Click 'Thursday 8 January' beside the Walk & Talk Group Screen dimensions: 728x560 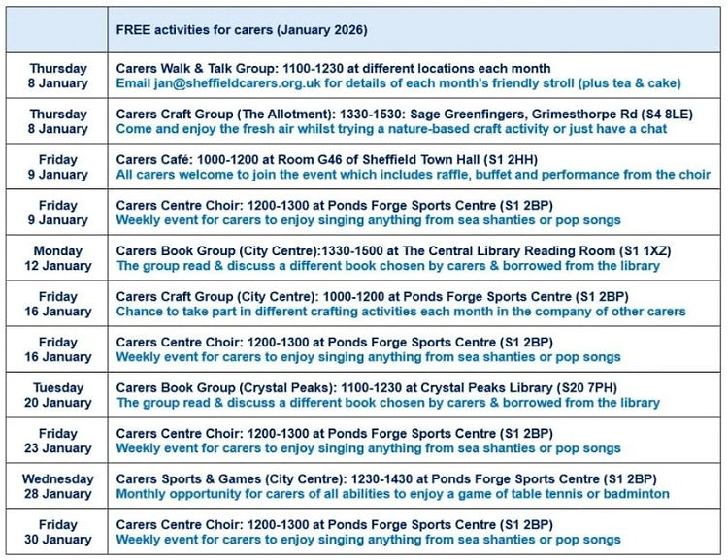tap(57, 76)
